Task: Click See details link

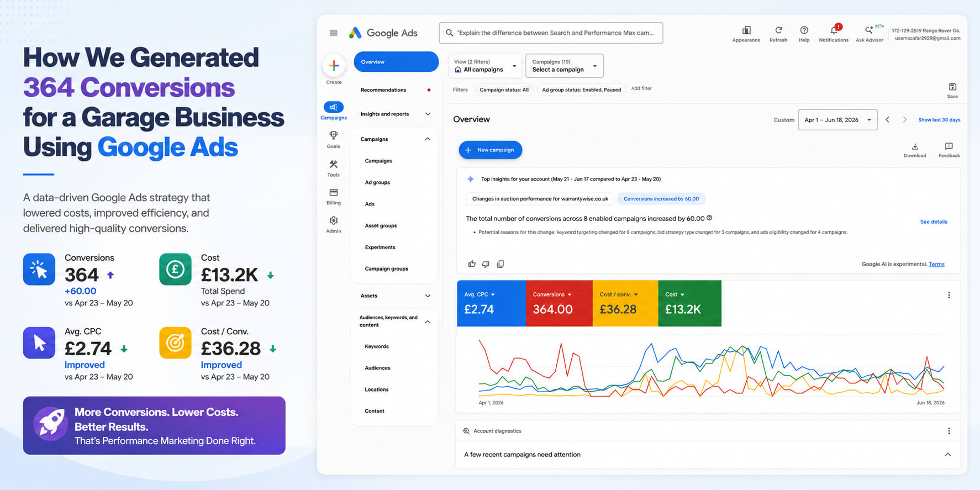Action: (934, 222)
